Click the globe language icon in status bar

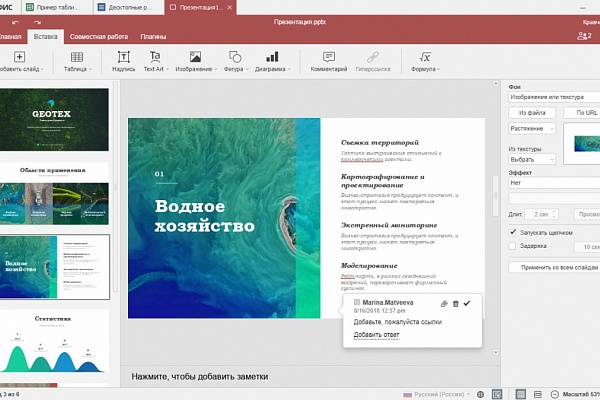point(480,394)
